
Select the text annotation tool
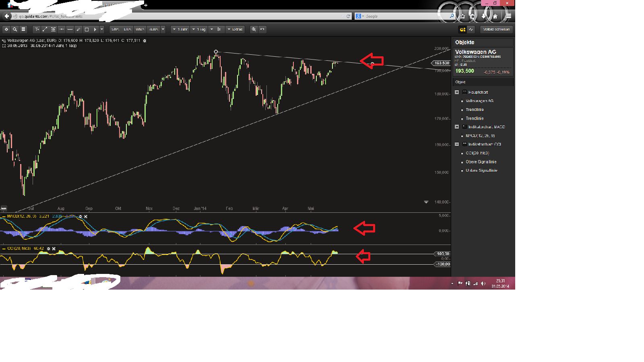(37, 29)
